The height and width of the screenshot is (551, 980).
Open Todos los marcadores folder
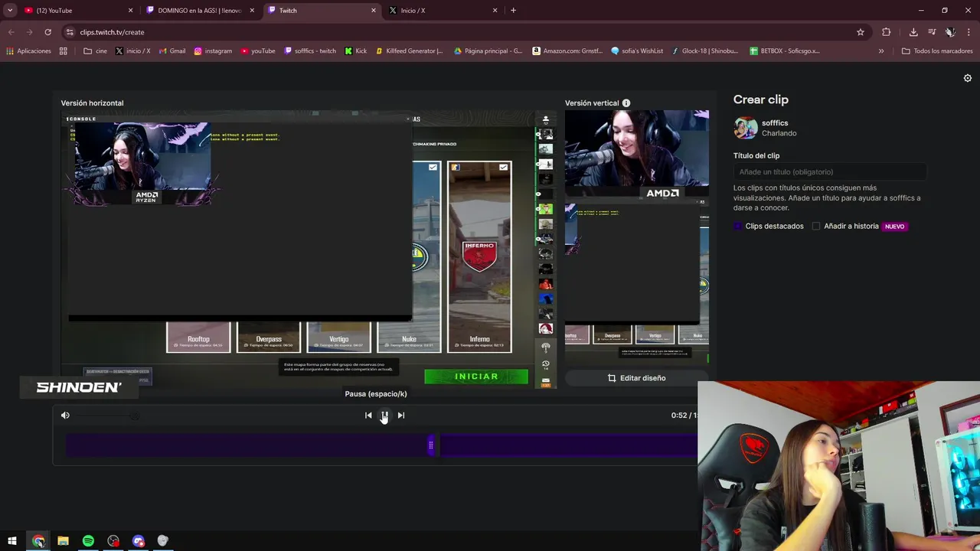click(937, 51)
